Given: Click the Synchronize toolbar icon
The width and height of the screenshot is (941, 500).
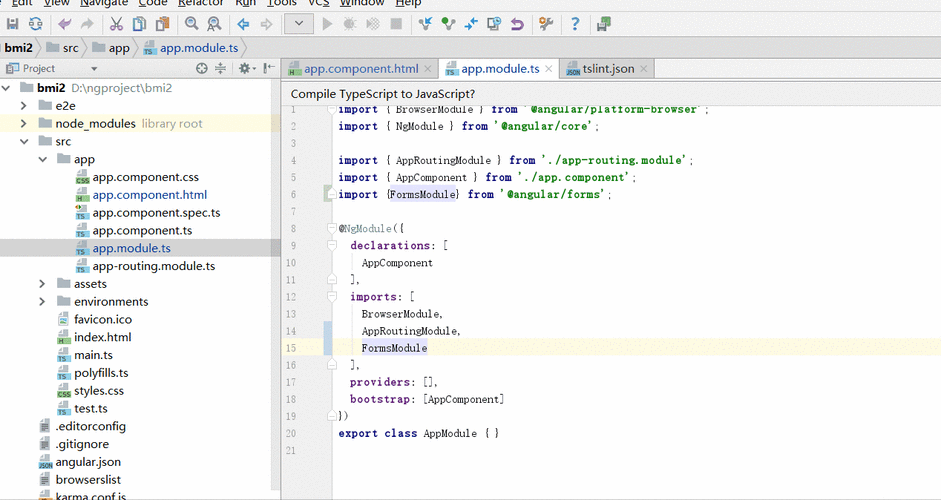Looking at the screenshot, I should pyautogui.click(x=36, y=24).
